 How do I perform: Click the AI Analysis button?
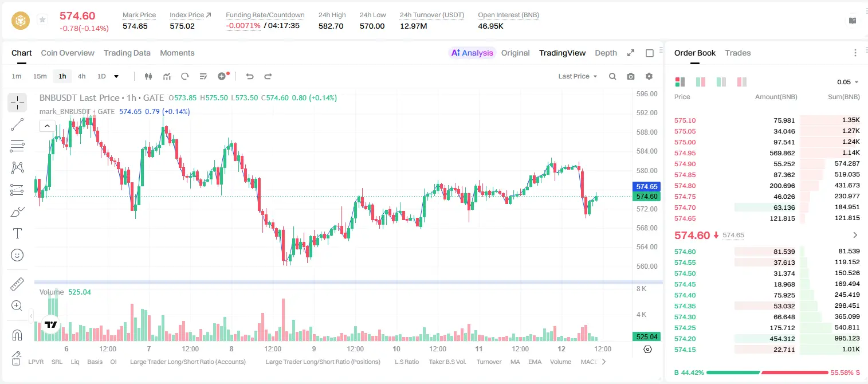coord(472,53)
